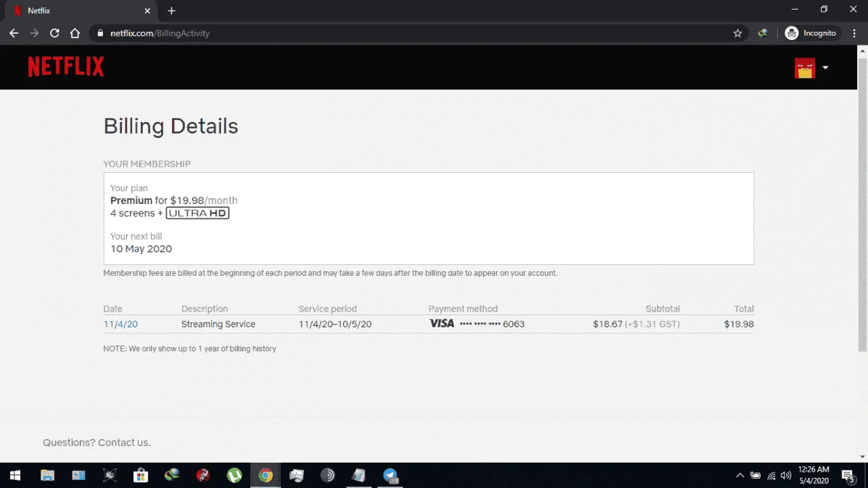
Task: Click the 10 May 2020 next bill date
Action: point(141,249)
